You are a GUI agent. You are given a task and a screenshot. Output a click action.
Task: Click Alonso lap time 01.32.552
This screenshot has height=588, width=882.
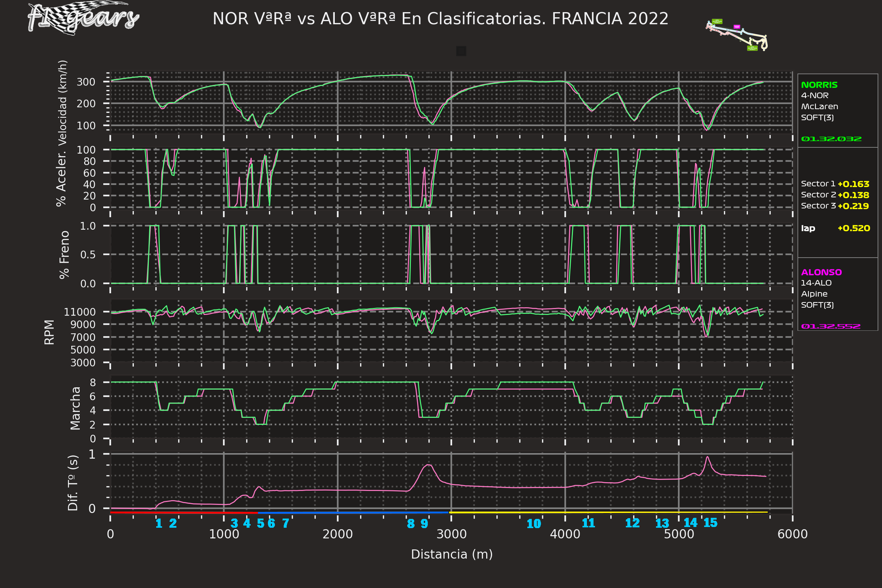(x=830, y=326)
